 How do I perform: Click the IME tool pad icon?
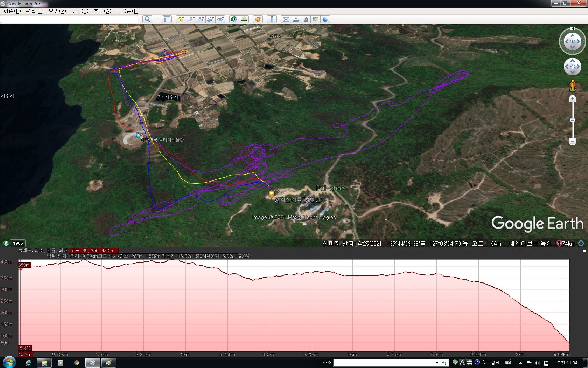455,362
